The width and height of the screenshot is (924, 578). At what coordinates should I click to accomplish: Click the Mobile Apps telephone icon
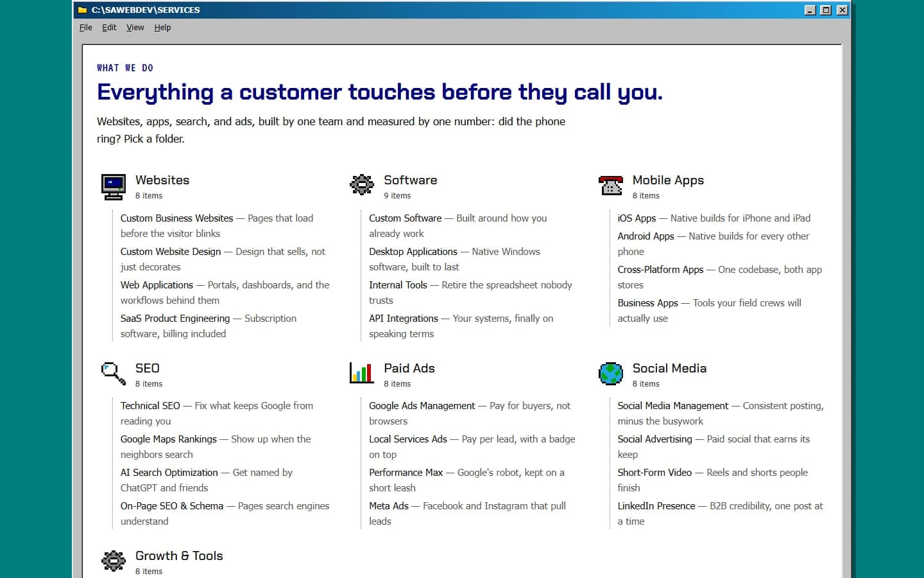point(610,185)
